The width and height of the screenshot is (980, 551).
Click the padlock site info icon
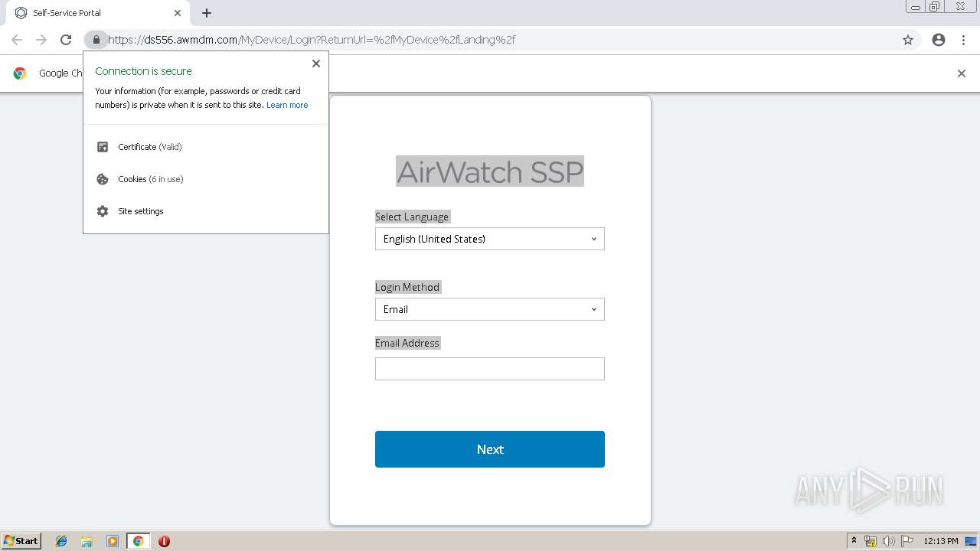pyautogui.click(x=96, y=40)
